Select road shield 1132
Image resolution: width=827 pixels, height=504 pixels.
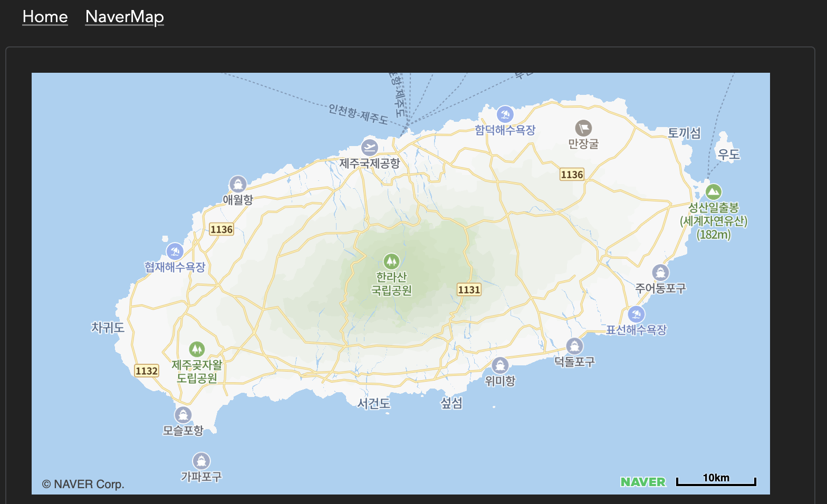pyautogui.click(x=147, y=371)
